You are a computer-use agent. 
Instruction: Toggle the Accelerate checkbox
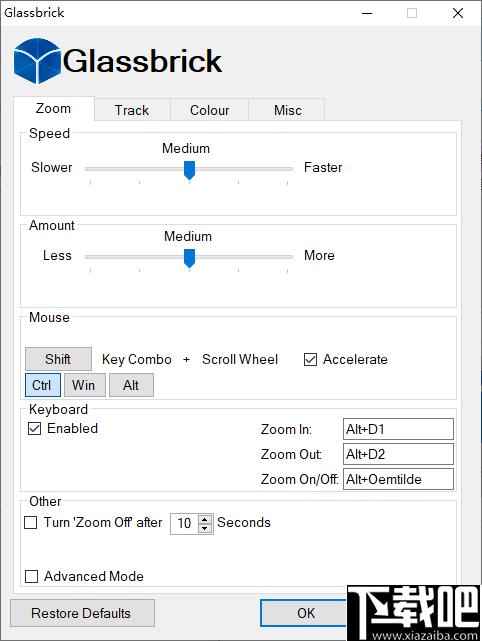pyautogui.click(x=310, y=359)
